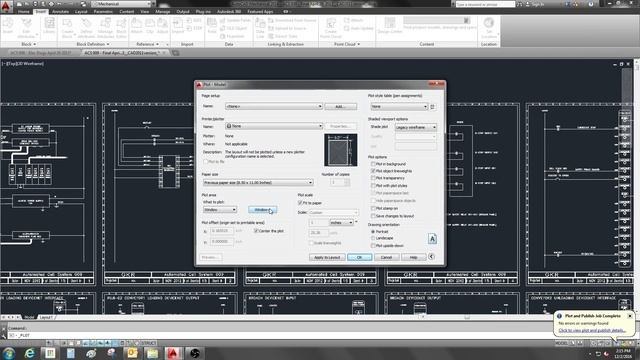Click the Import ribbon icon
The height and width of the screenshot is (360, 640).
(178, 25)
